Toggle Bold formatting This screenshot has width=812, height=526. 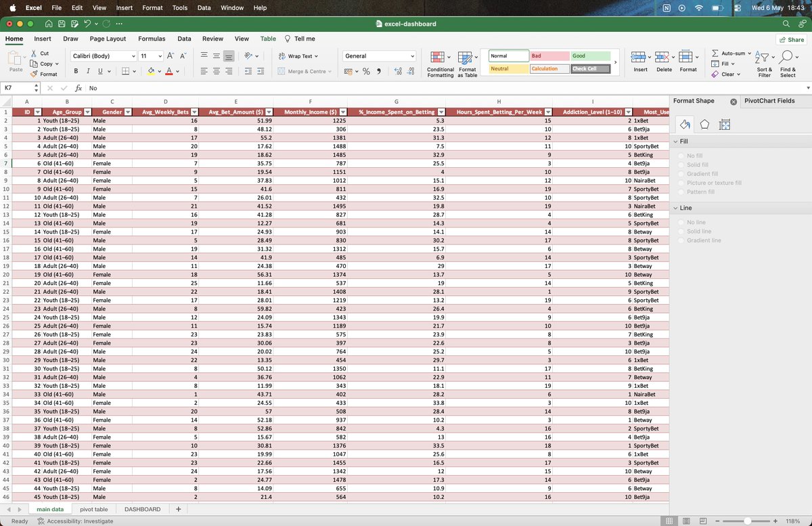(x=76, y=71)
